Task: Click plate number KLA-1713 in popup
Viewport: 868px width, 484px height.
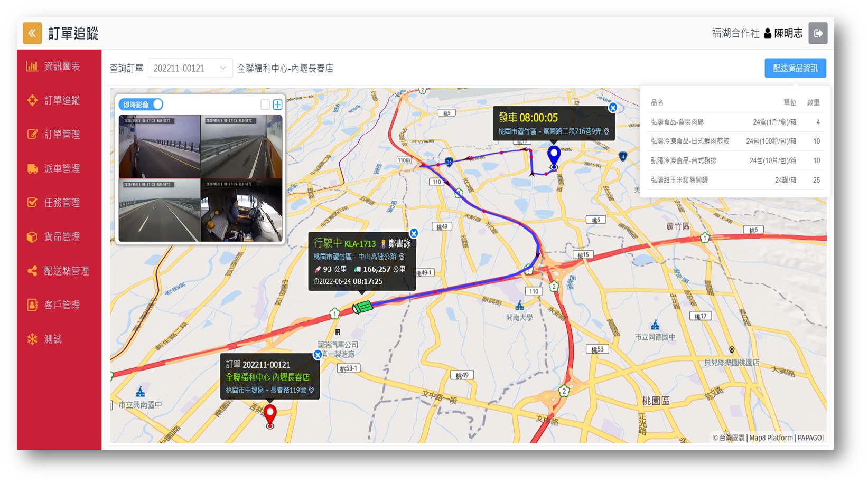Action: tap(360, 244)
